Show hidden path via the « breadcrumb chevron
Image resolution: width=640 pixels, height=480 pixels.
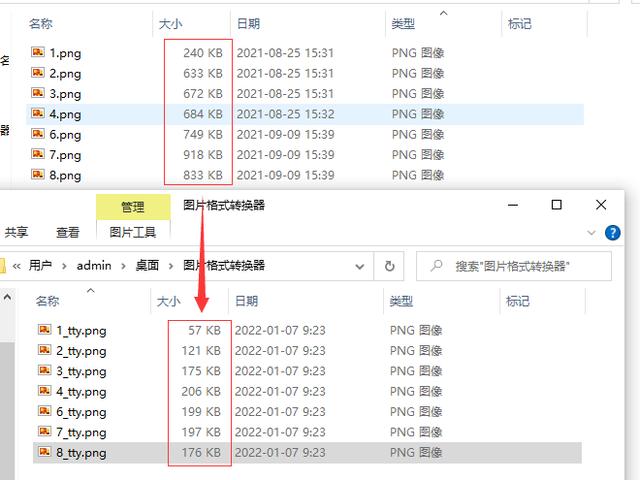pyautogui.click(x=16, y=266)
